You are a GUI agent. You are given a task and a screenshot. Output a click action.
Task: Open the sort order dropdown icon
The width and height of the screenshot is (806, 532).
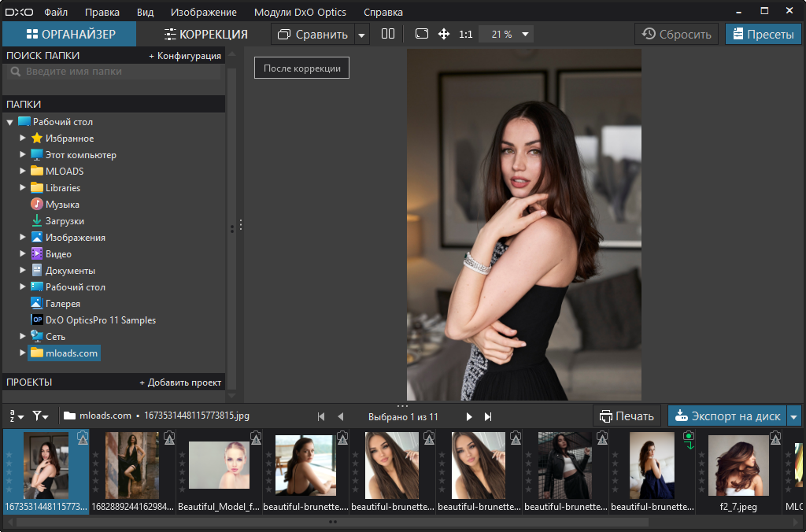17,416
